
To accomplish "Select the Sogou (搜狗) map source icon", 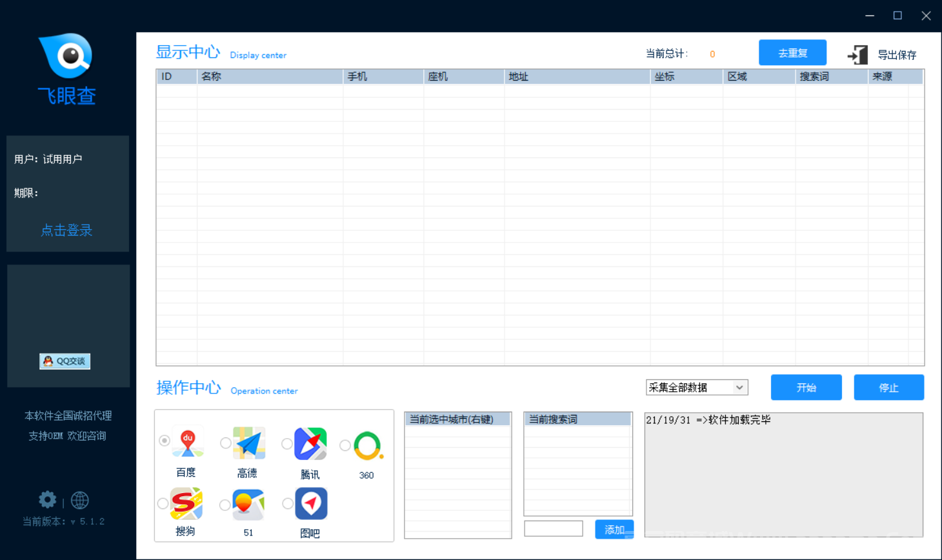I will 186,504.
